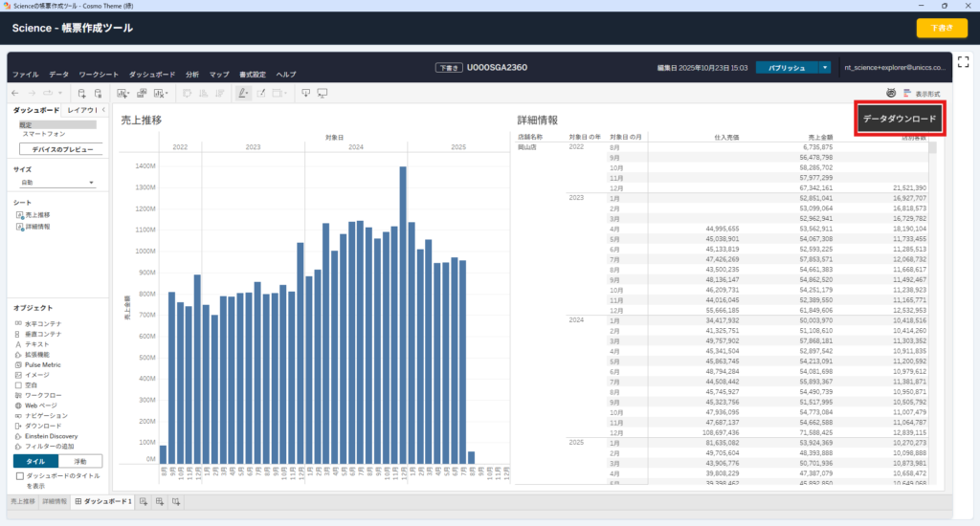Viewport: 980px width, 526px height.
Task: Click the new worksheet toolbar icon
Action: [122, 93]
